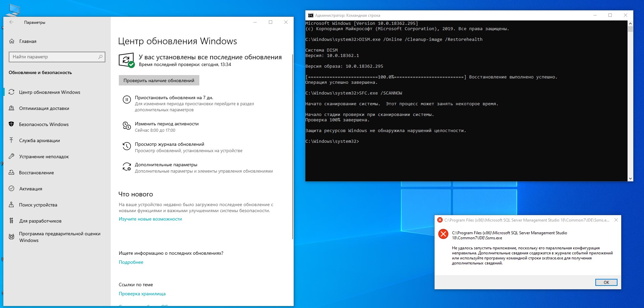Click the update status icon with green check
The width and height of the screenshot is (644, 308).
tap(127, 60)
